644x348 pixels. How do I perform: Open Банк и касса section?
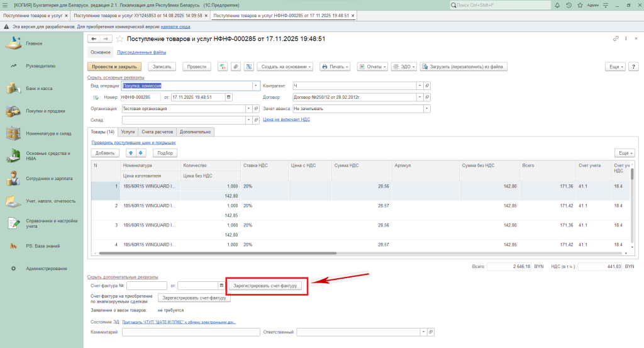[x=39, y=89]
